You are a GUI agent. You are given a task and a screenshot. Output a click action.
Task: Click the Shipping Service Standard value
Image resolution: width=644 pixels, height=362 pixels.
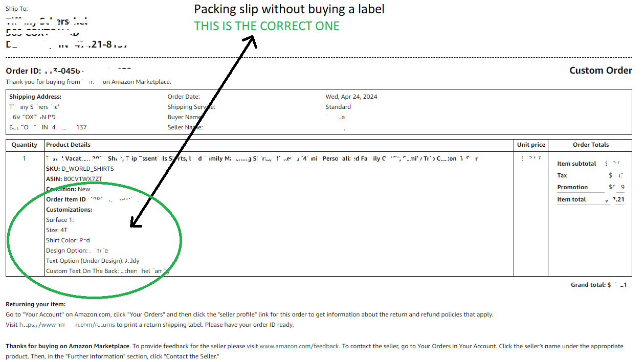pos(338,107)
